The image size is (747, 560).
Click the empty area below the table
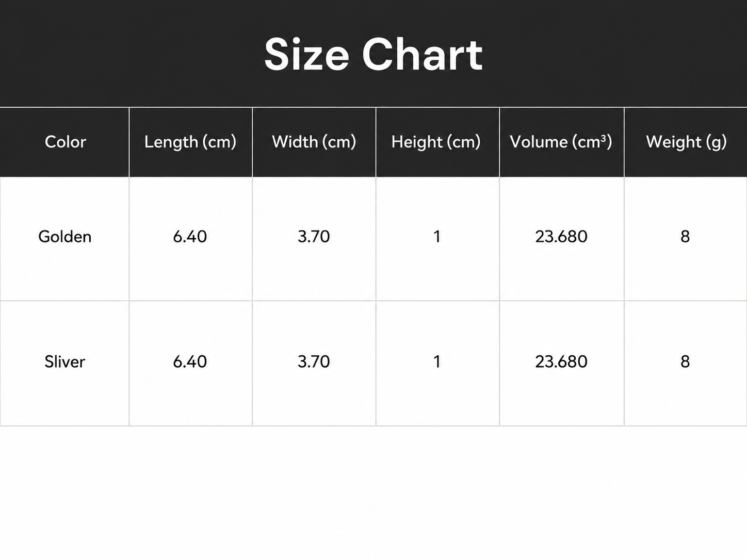click(373, 493)
